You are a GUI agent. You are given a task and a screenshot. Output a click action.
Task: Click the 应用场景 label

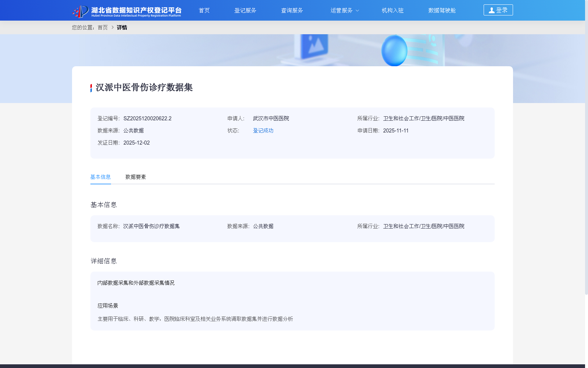[108, 306]
